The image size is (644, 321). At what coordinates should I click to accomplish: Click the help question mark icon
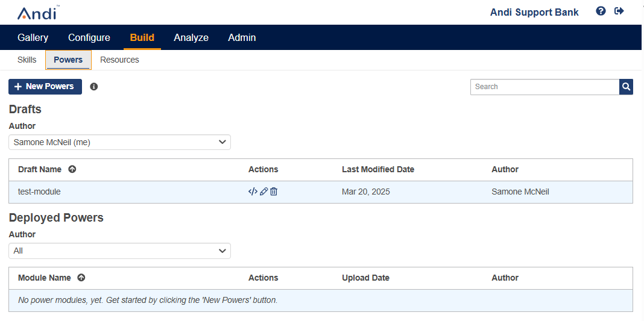(601, 11)
